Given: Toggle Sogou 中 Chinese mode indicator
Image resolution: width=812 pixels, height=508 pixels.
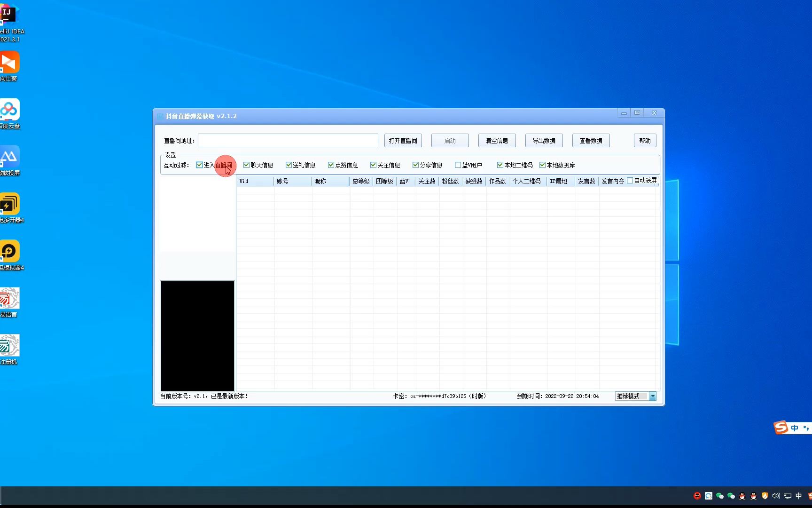Looking at the screenshot, I should click(795, 428).
